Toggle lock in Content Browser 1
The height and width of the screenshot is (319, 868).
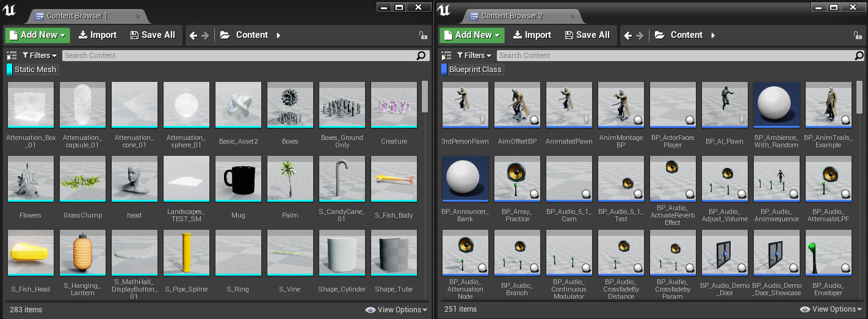[422, 35]
